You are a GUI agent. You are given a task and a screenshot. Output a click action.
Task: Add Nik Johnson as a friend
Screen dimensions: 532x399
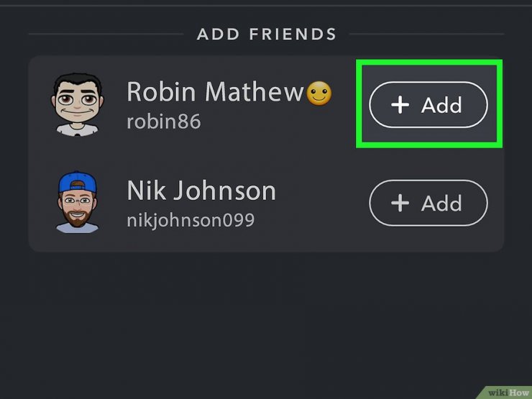pyautogui.click(x=428, y=203)
